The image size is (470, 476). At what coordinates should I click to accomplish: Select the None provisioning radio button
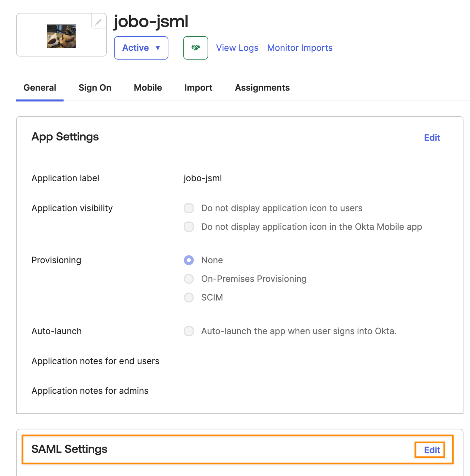click(189, 260)
